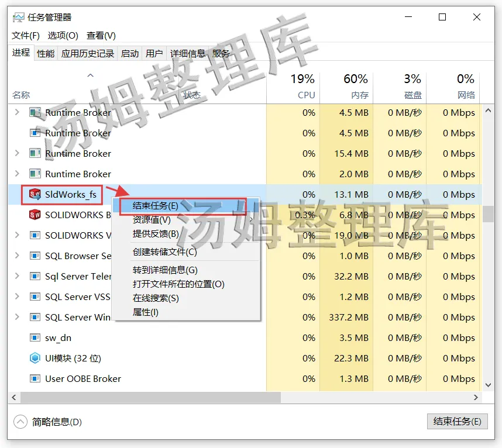Viewport: 502px width, 448px height.
Task: Sort by the 磁盘 column header
Action: (x=400, y=87)
